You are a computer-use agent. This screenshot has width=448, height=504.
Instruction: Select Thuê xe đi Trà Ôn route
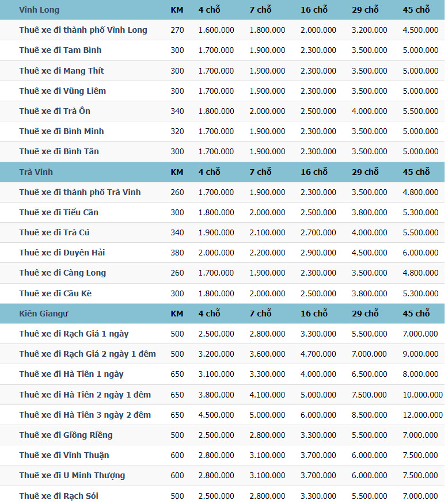55,111
